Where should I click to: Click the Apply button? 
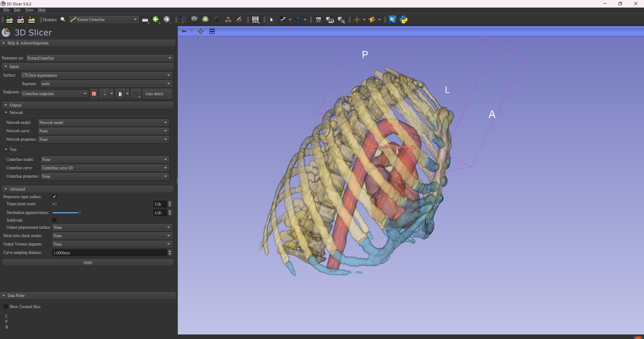pos(88,262)
